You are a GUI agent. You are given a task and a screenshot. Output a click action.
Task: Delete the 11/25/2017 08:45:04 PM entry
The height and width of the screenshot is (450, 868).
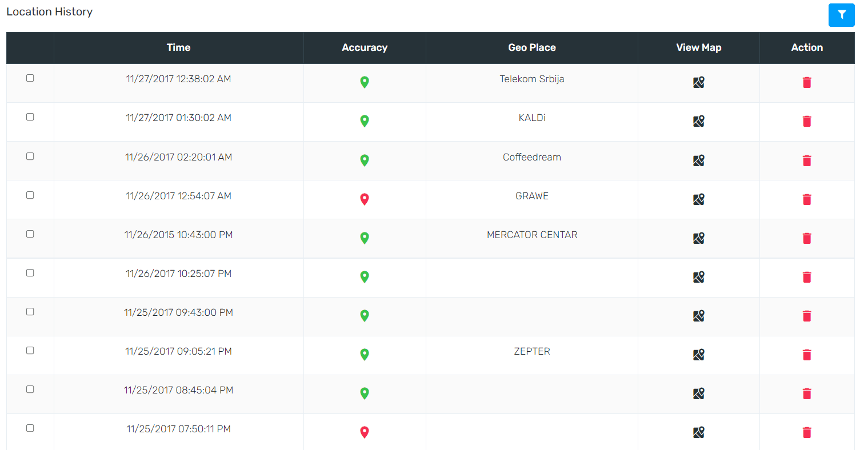pos(807,393)
